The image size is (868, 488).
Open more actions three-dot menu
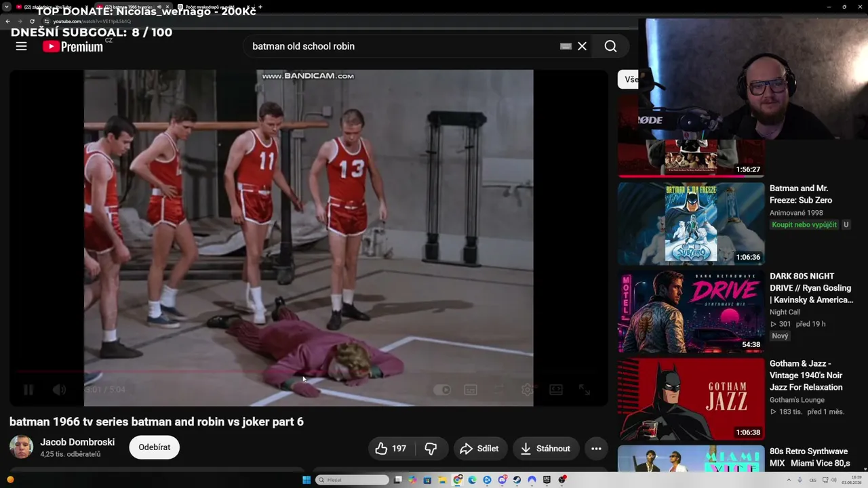click(596, 448)
